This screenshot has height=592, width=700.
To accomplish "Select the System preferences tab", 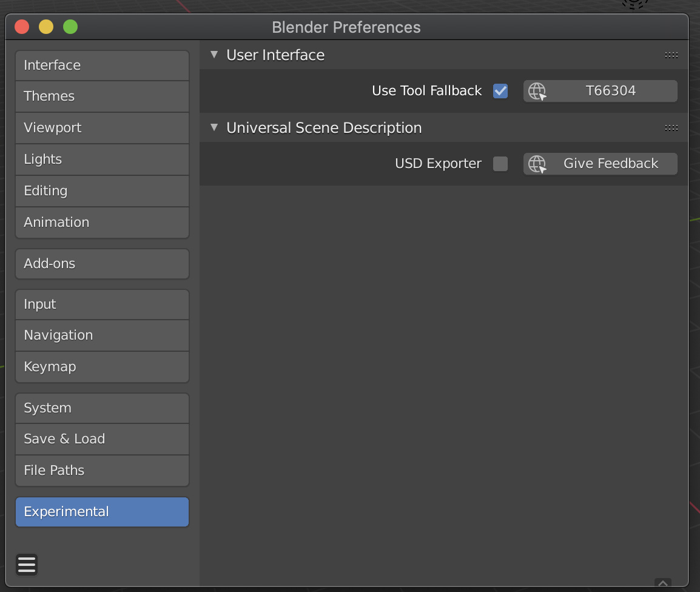I will click(102, 408).
